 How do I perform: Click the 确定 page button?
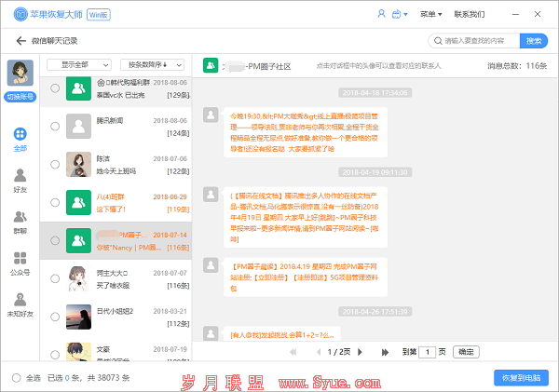pyautogui.click(x=466, y=352)
